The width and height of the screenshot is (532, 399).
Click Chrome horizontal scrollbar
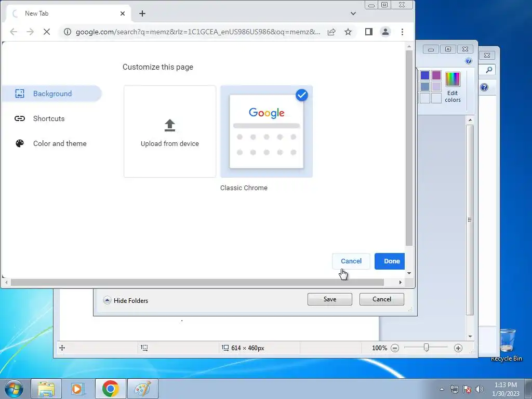(x=197, y=282)
